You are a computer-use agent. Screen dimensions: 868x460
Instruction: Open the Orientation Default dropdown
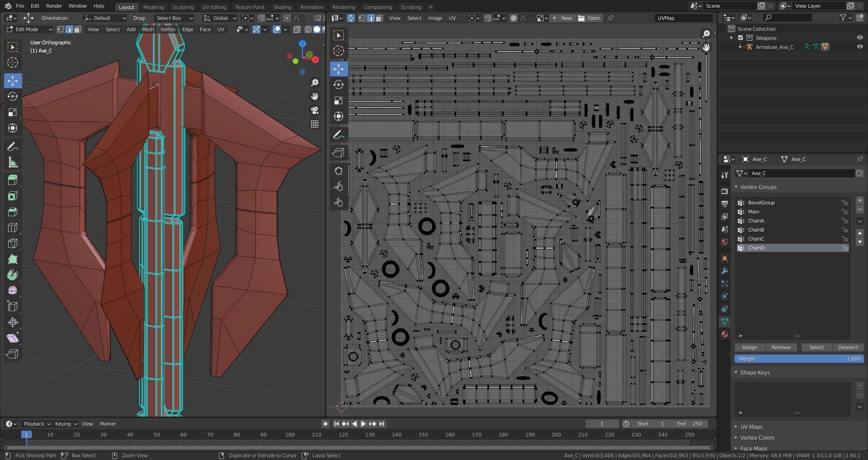point(105,18)
